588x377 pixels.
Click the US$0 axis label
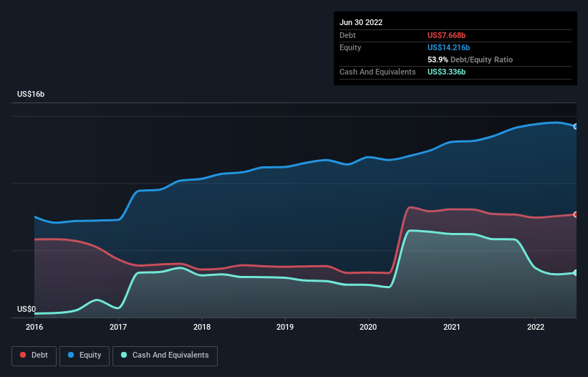tap(26, 309)
